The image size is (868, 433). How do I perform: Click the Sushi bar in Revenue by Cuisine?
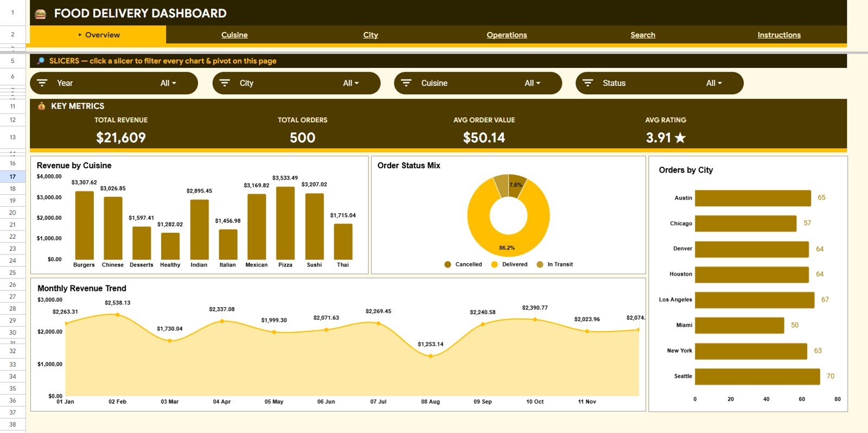pyautogui.click(x=315, y=226)
